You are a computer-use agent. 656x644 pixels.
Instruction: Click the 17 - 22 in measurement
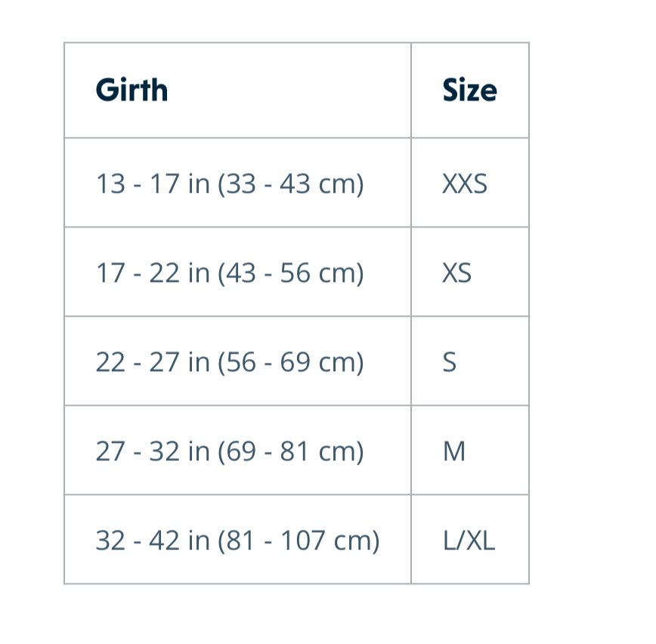(153, 273)
